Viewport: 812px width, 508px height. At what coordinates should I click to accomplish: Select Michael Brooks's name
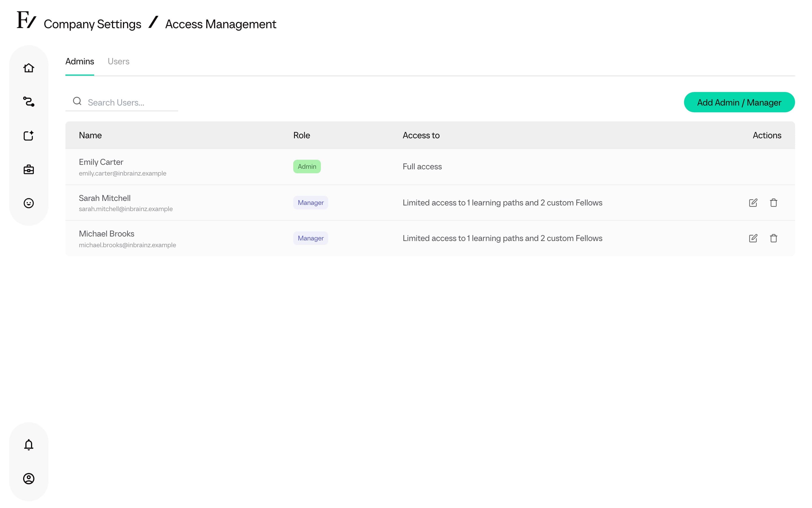point(106,234)
